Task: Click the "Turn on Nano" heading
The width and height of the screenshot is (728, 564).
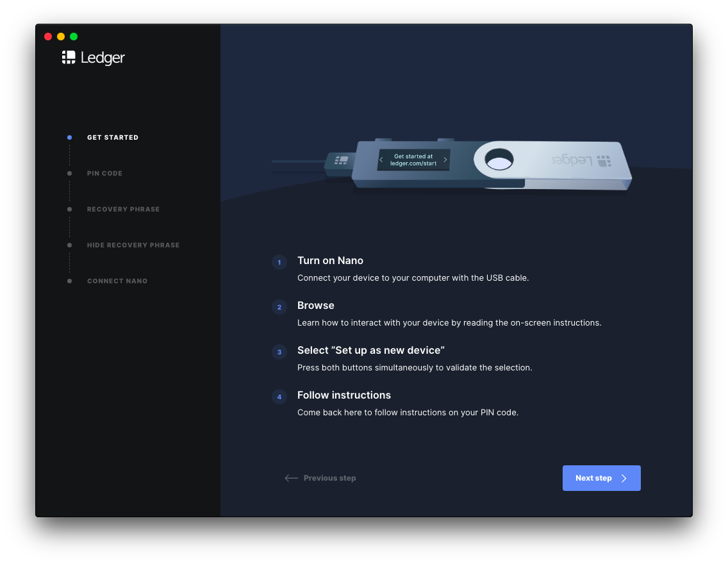Action: 330,260
